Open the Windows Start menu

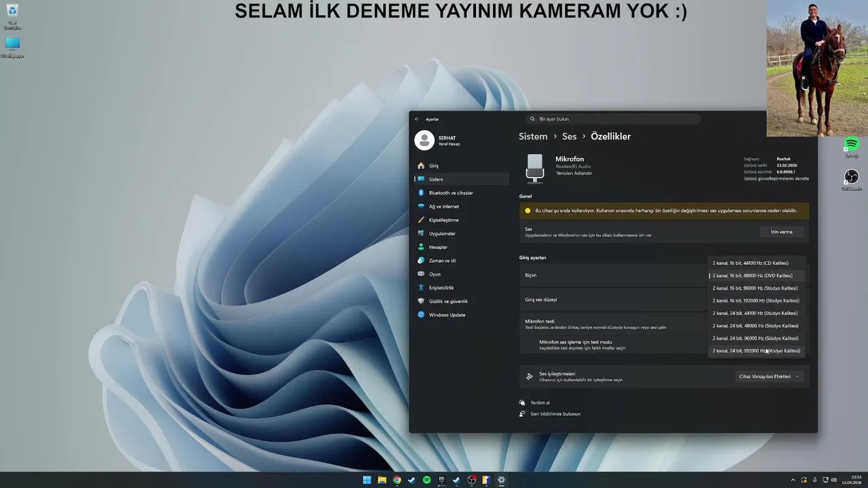point(367,480)
